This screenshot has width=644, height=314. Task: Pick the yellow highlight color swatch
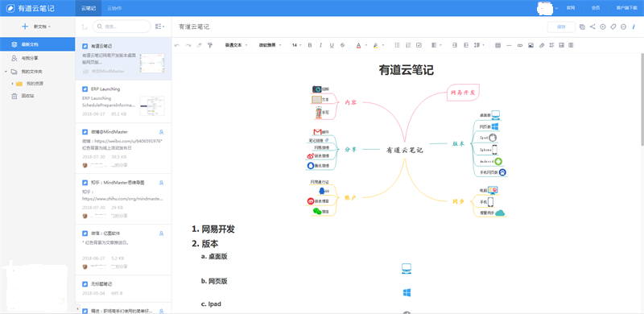click(375, 45)
